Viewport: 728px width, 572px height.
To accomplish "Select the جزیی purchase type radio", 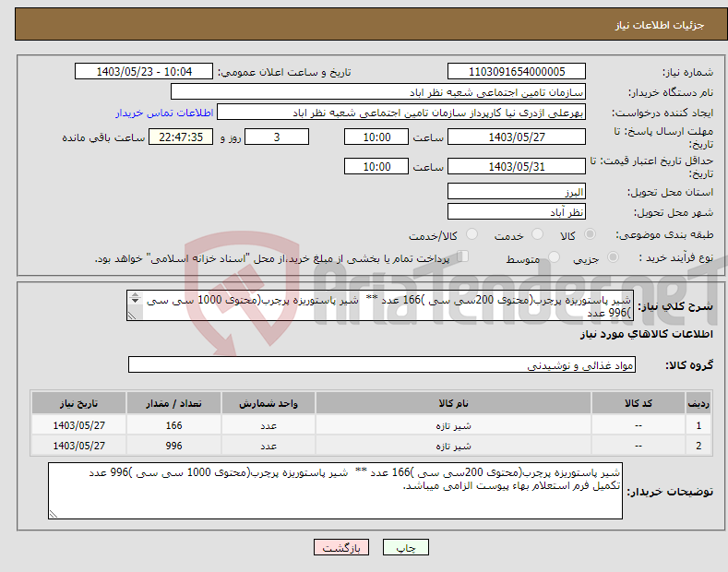I will (x=613, y=256).
